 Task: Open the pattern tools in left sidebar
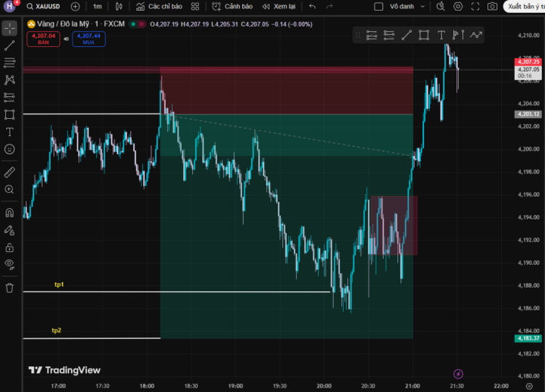click(x=10, y=80)
